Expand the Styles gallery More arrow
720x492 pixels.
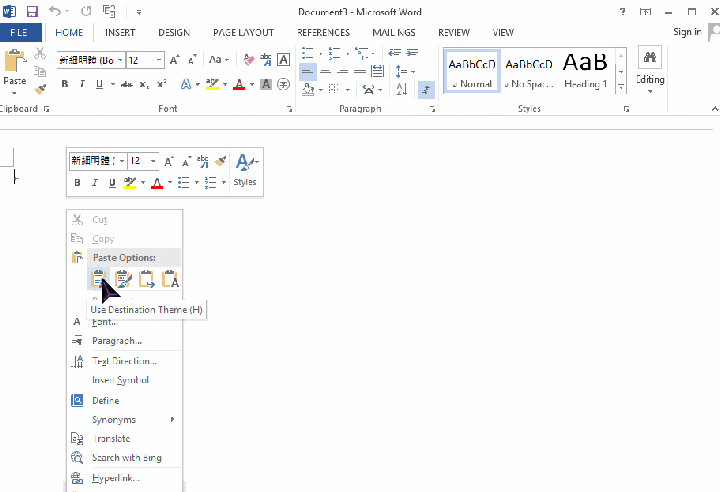[x=621, y=86]
